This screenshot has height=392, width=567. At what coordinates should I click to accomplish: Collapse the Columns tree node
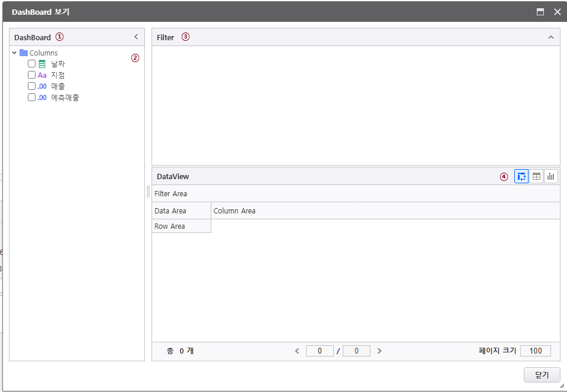(x=14, y=53)
